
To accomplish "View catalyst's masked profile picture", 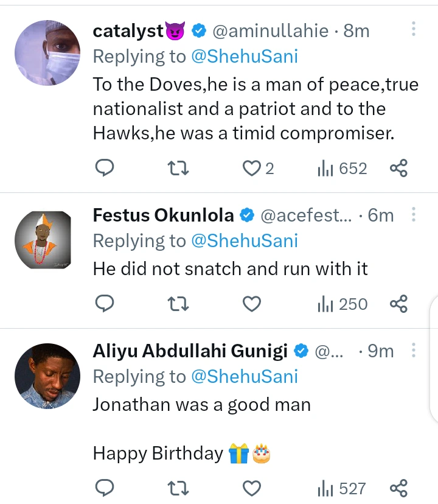I will pos(47,53).
